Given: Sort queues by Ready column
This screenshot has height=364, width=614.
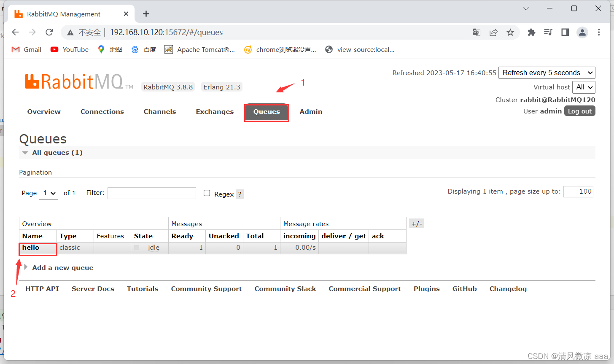Looking at the screenshot, I should point(182,236).
